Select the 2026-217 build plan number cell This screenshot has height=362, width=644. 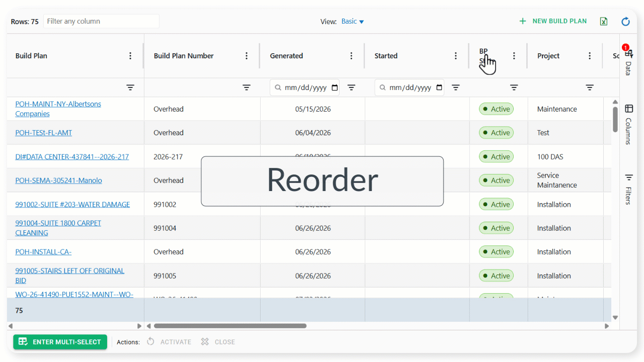tap(202, 157)
